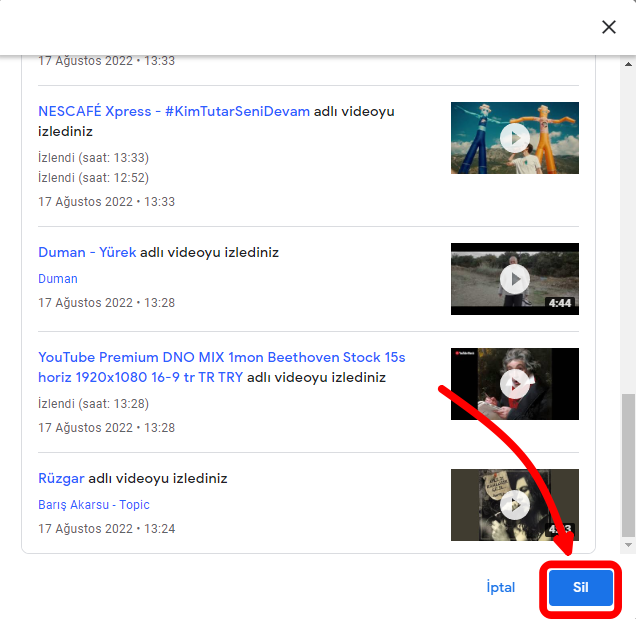Open the Duman - Yürek video link
The width and height of the screenshot is (636, 619).
pos(86,252)
